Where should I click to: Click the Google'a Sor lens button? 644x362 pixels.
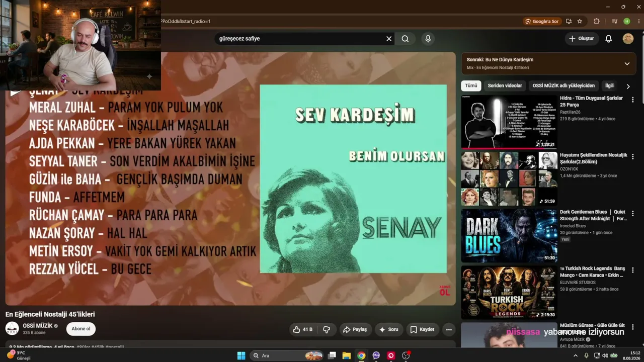tap(542, 21)
